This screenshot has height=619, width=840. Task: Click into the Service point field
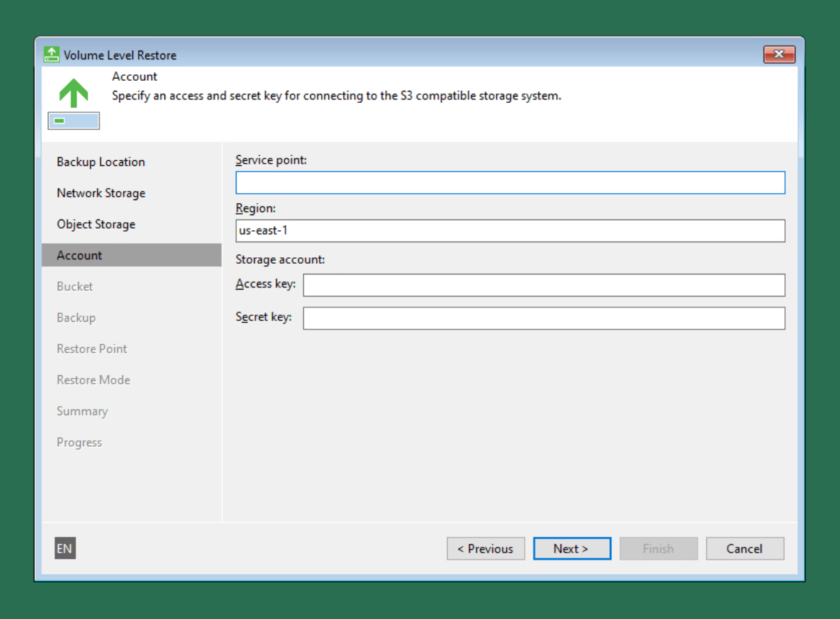(510, 183)
